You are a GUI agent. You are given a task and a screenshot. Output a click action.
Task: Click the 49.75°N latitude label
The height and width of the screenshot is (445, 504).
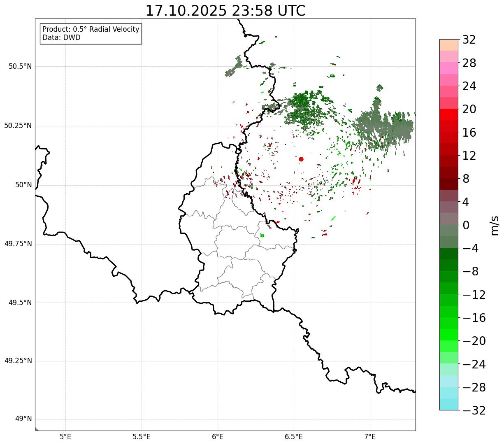click(18, 244)
